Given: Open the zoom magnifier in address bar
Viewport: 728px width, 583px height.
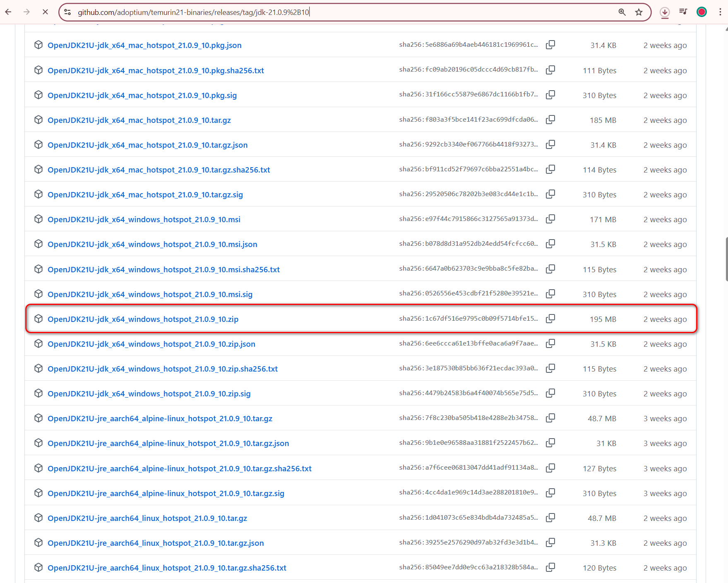Looking at the screenshot, I should click(x=622, y=12).
